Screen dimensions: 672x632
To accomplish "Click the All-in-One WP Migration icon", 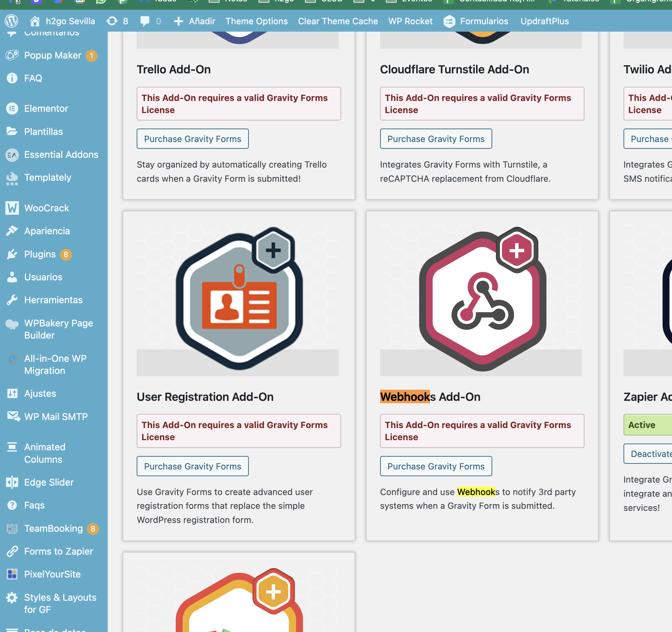I will coord(12,359).
